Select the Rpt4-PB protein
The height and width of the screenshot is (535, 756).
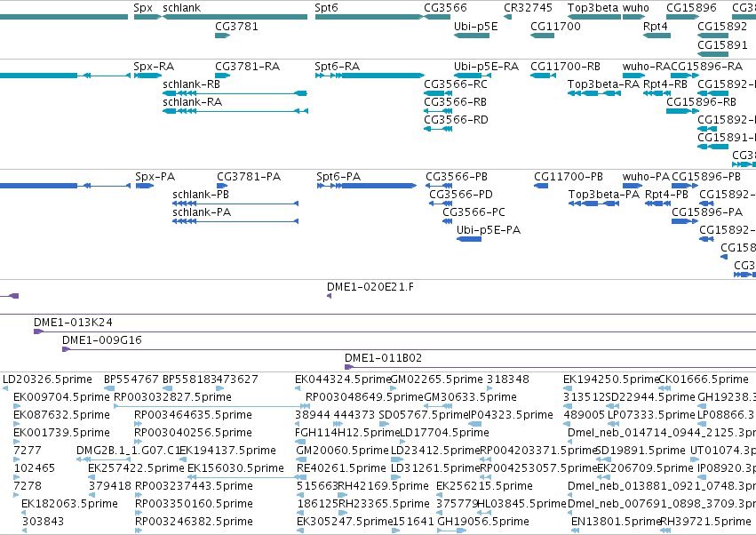(657, 204)
